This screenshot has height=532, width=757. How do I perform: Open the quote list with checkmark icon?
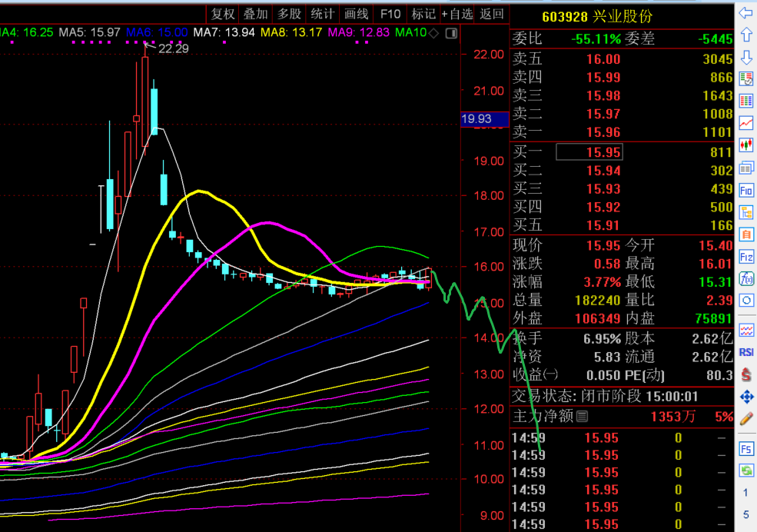[746, 78]
